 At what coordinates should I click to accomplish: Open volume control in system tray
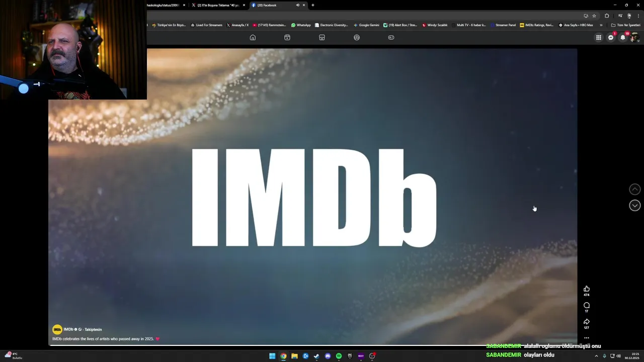click(618, 356)
